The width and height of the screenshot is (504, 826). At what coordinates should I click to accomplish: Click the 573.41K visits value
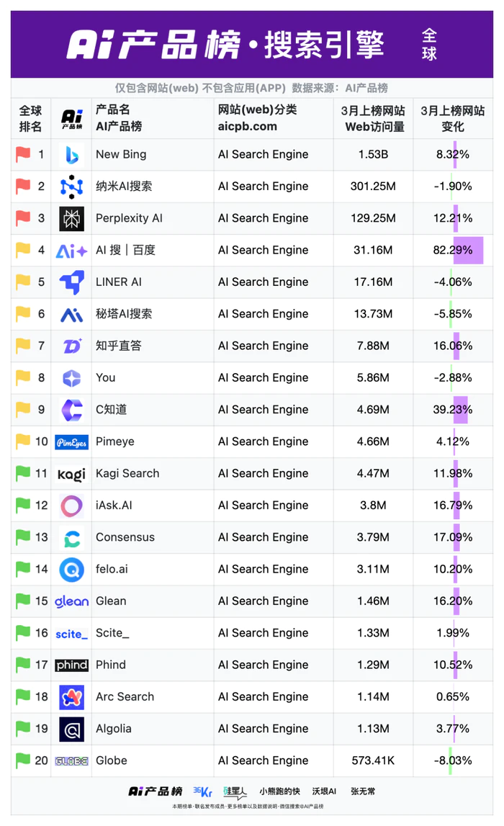(374, 760)
